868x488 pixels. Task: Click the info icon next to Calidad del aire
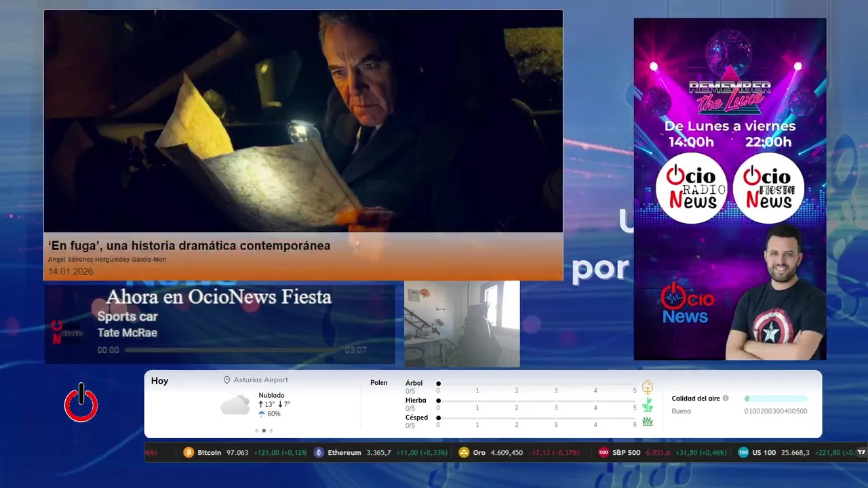[x=726, y=399]
